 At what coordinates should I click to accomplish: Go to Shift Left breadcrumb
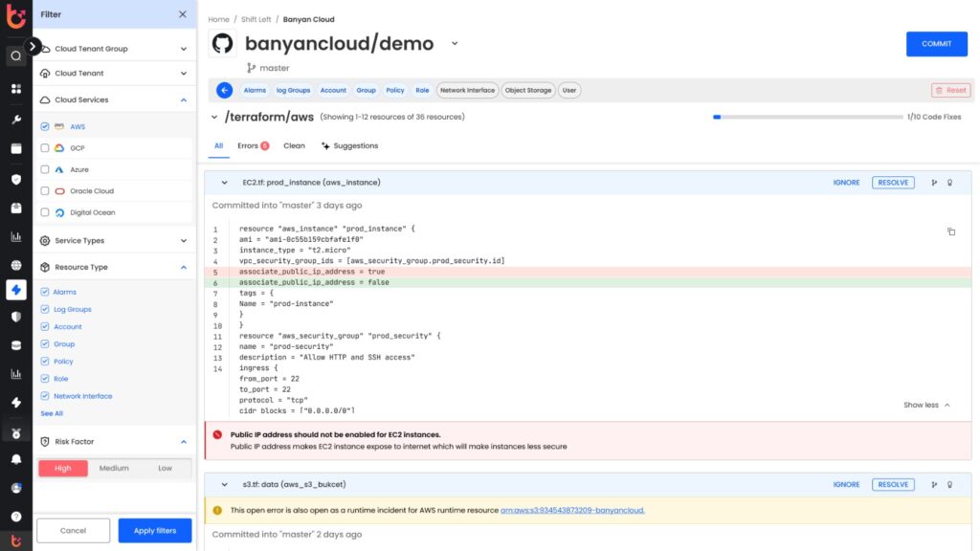(x=256, y=19)
